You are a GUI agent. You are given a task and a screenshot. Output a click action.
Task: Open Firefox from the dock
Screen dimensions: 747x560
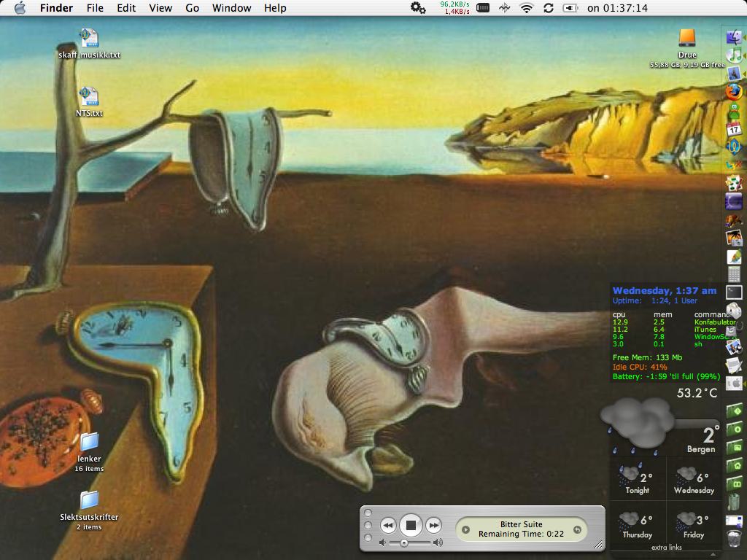pyautogui.click(x=734, y=92)
